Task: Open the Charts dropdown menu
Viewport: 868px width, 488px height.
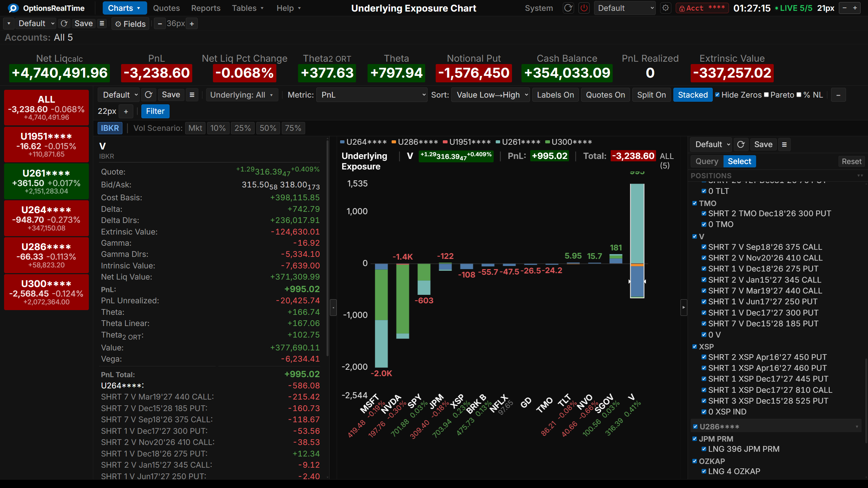Action: 124,8
